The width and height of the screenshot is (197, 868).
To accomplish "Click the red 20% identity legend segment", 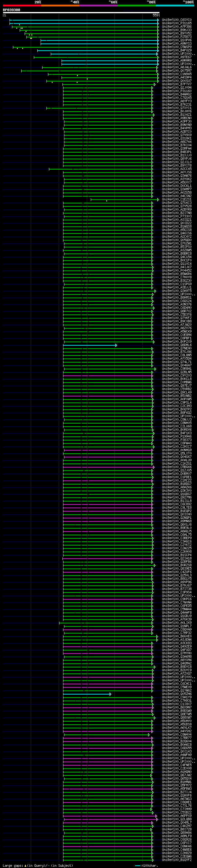I will point(22,6).
